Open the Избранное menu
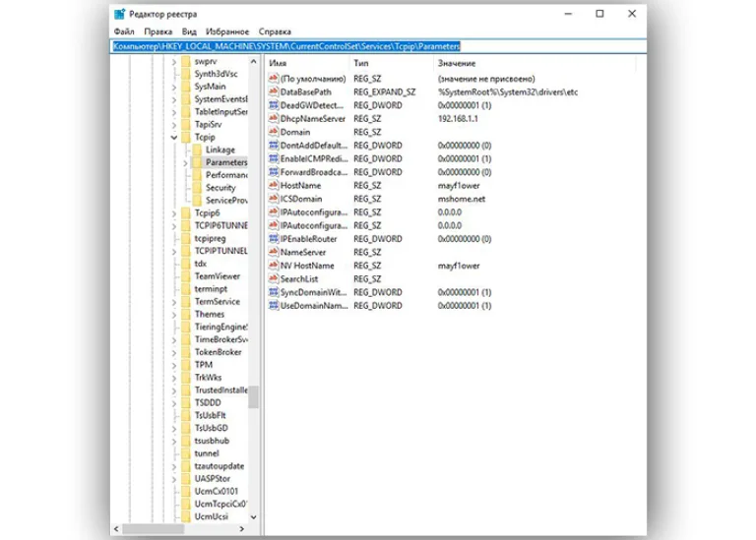Image resolution: width=756 pixels, height=540 pixels. click(x=227, y=31)
